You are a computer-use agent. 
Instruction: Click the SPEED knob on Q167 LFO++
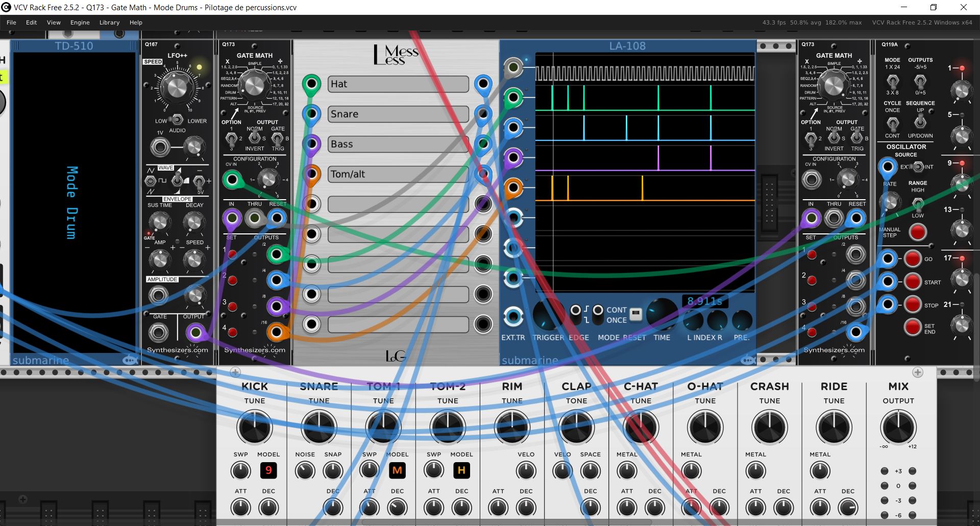(177, 87)
